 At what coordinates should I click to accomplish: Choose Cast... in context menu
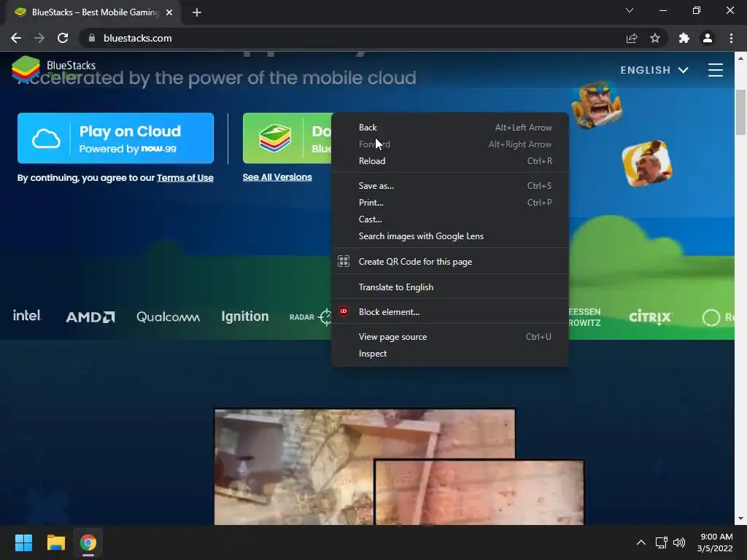(449, 219)
